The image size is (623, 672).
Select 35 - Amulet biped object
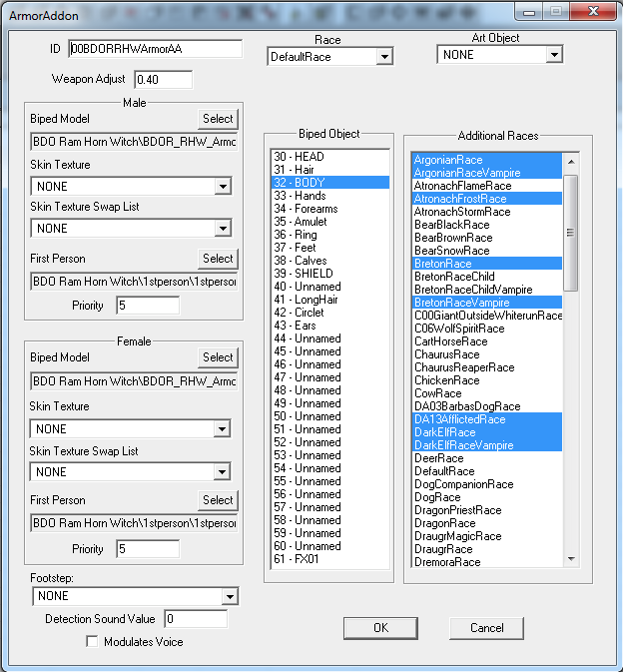330,222
